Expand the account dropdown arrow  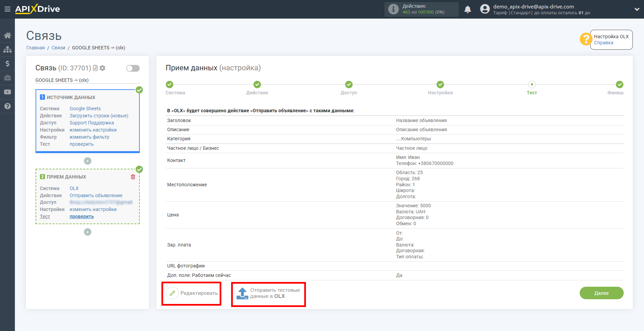[x=637, y=9]
